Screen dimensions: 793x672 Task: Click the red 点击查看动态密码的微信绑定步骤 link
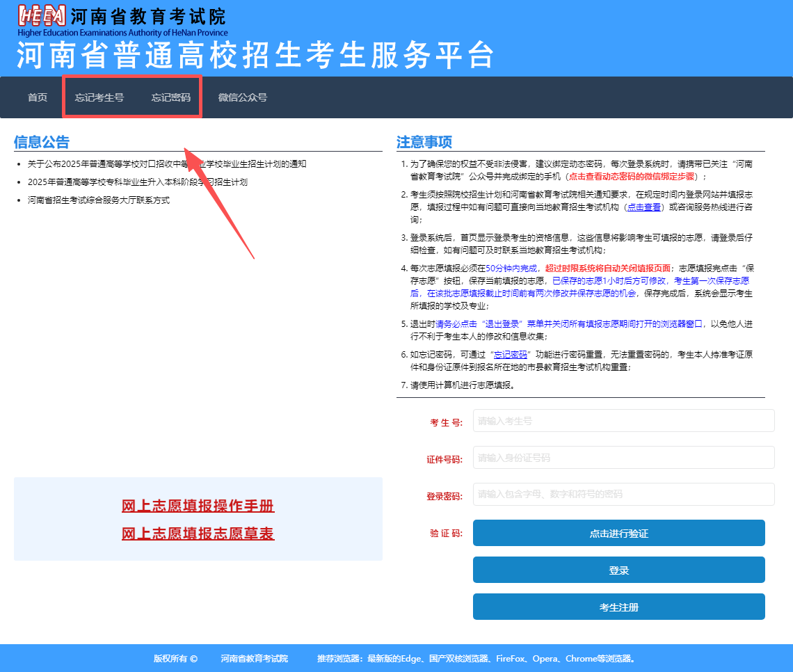(x=632, y=177)
